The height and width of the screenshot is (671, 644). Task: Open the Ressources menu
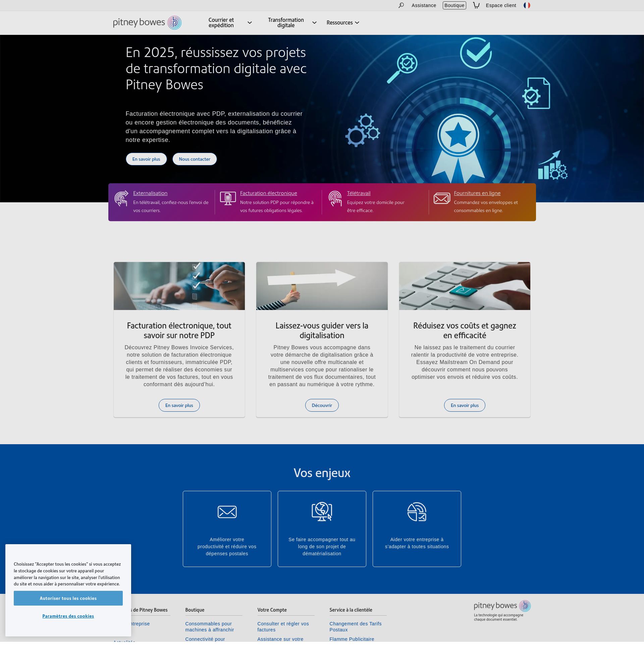point(339,22)
